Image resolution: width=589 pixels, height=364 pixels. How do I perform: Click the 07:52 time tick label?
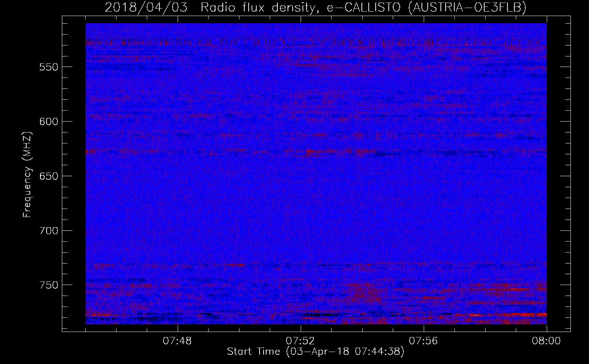coord(301,341)
